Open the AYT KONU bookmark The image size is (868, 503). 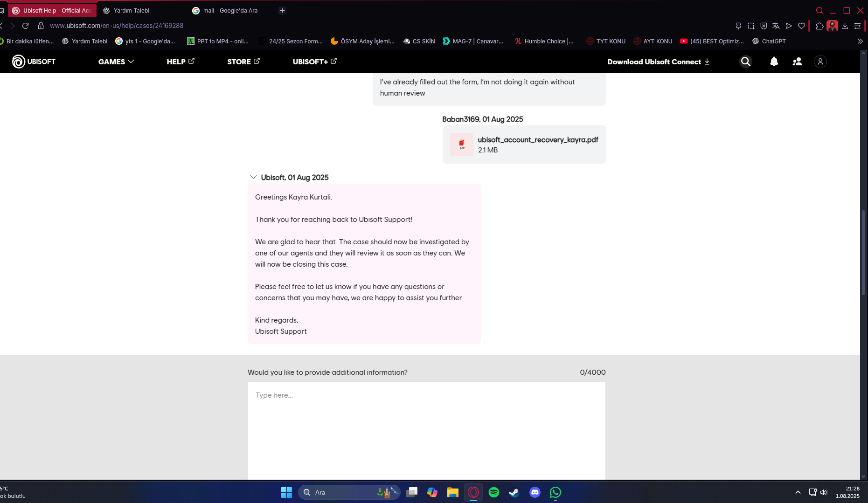pos(653,41)
